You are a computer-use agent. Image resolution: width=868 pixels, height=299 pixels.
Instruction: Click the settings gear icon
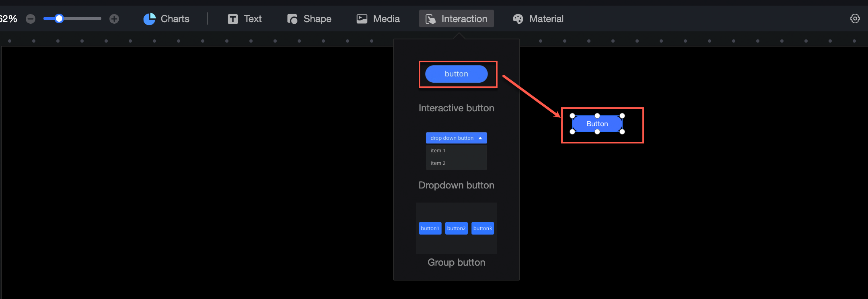855,18
